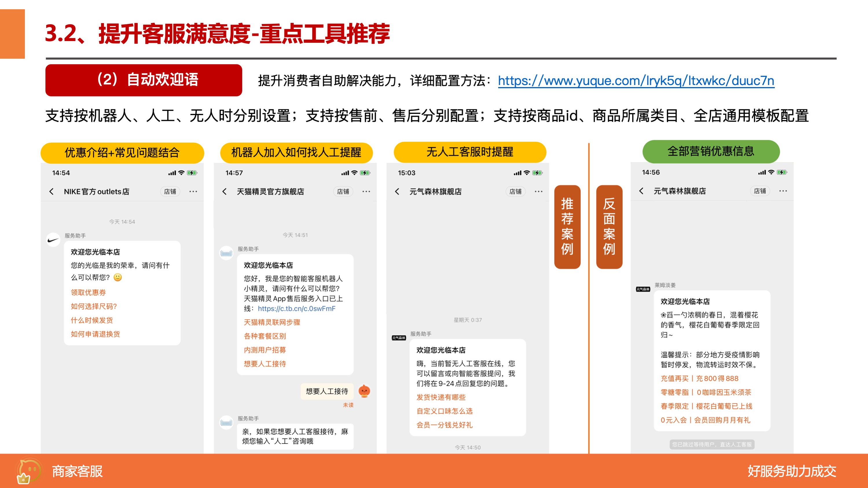Click 店铺 button in NIKE官方outlets店 header
The width and height of the screenshot is (868, 488).
pyautogui.click(x=170, y=191)
